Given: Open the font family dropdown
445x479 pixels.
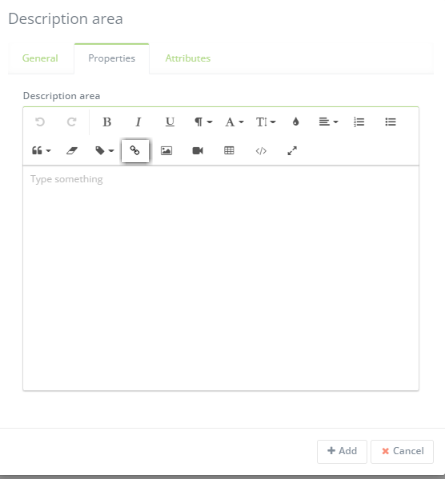Looking at the screenshot, I should (234, 122).
